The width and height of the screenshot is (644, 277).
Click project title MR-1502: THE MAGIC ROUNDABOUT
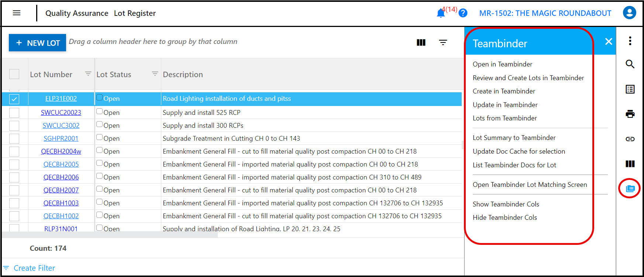[545, 13]
